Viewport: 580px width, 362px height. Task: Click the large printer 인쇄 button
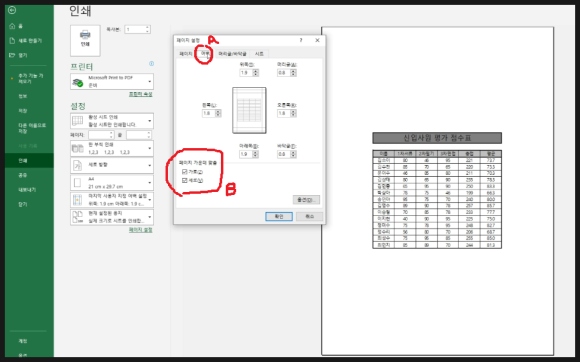pos(85,40)
